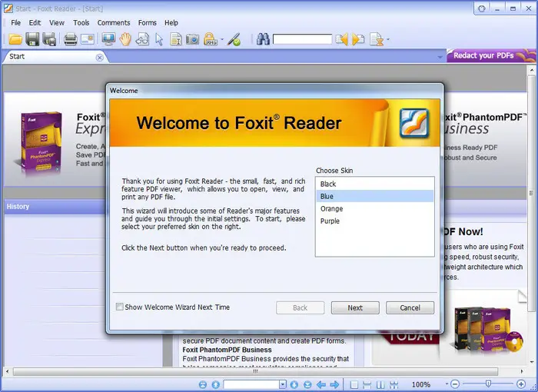
Task: Click the Save As double-floppy icon
Action: 49,39
